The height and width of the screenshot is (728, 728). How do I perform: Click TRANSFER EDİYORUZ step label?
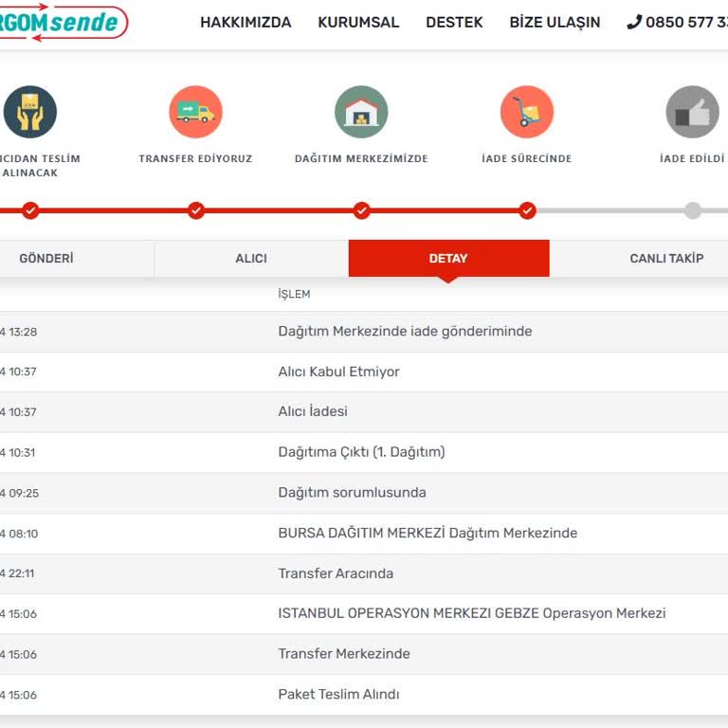195,159
